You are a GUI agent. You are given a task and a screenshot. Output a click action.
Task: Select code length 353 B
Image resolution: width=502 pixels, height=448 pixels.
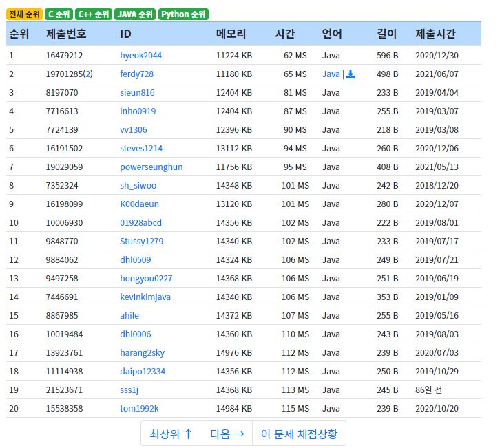tap(388, 297)
